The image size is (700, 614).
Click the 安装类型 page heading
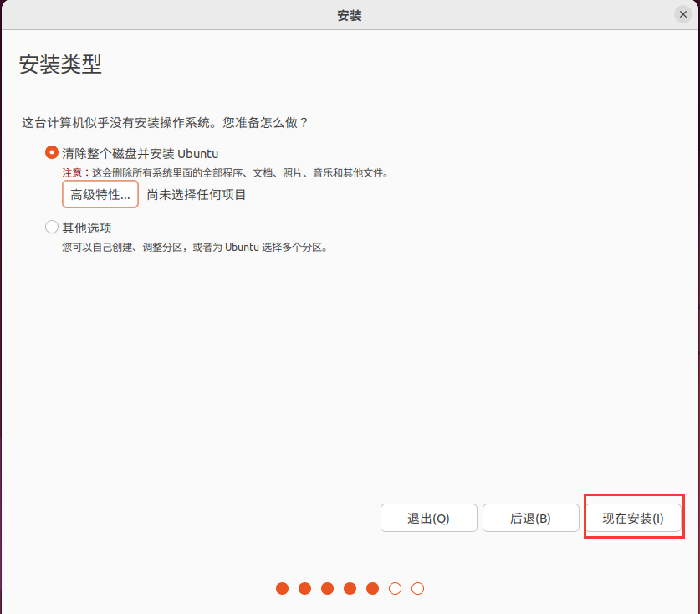click(60, 64)
